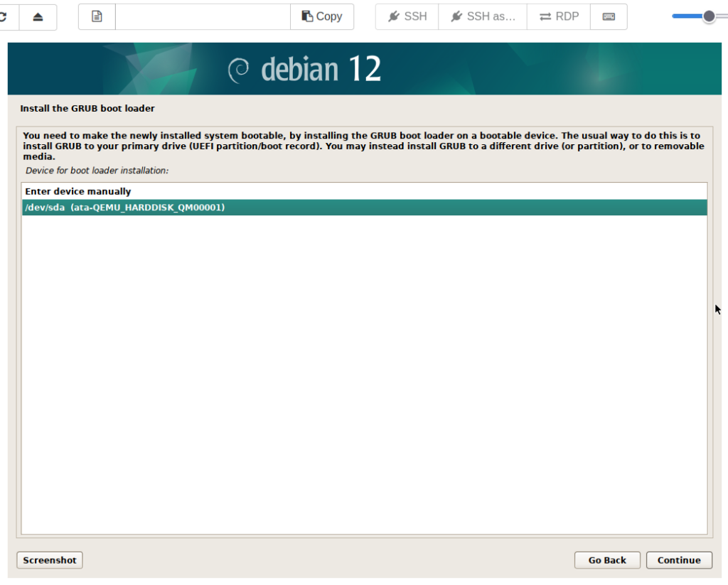Click the refresh icon in the top toolbar
The image size is (728, 585).
[x=3, y=16]
